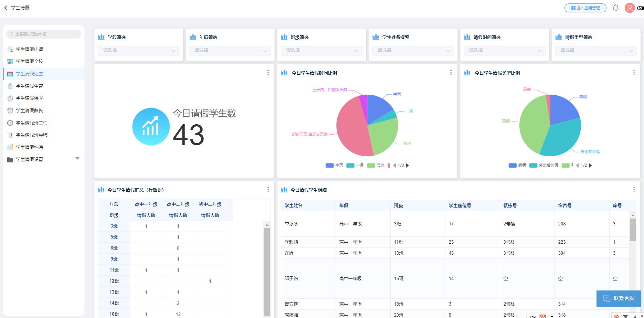Viewport: 644px width, 318px height.
Task: Click the sidebar search input field
Action: (x=43, y=34)
